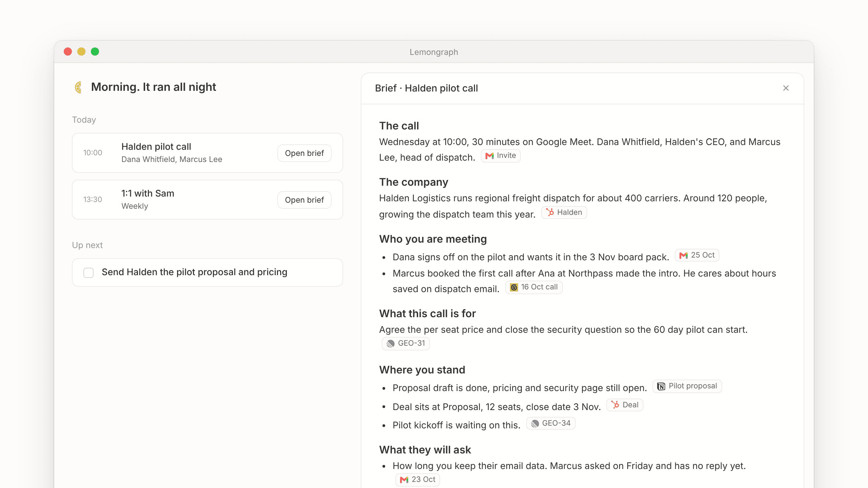
Task: Click the lemon logo icon beside Morning heading
Action: (x=78, y=87)
